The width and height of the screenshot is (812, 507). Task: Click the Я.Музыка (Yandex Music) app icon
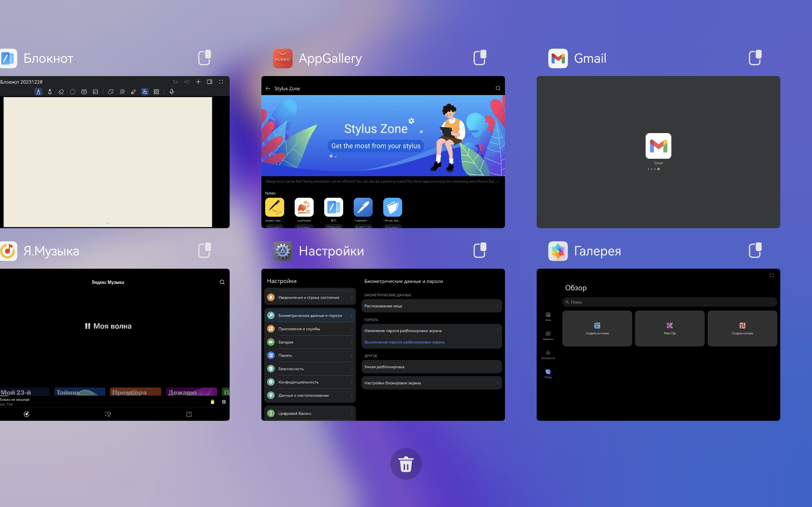[x=9, y=250]
